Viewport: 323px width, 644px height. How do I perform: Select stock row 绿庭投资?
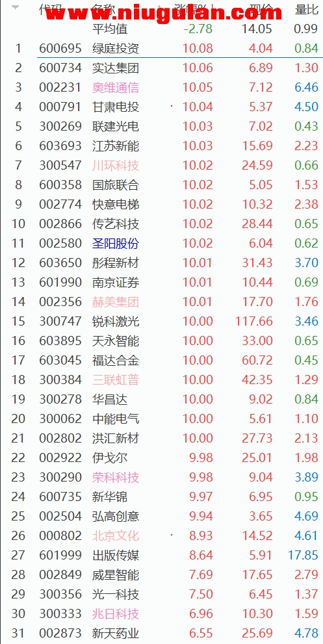[x=161, y=49]
